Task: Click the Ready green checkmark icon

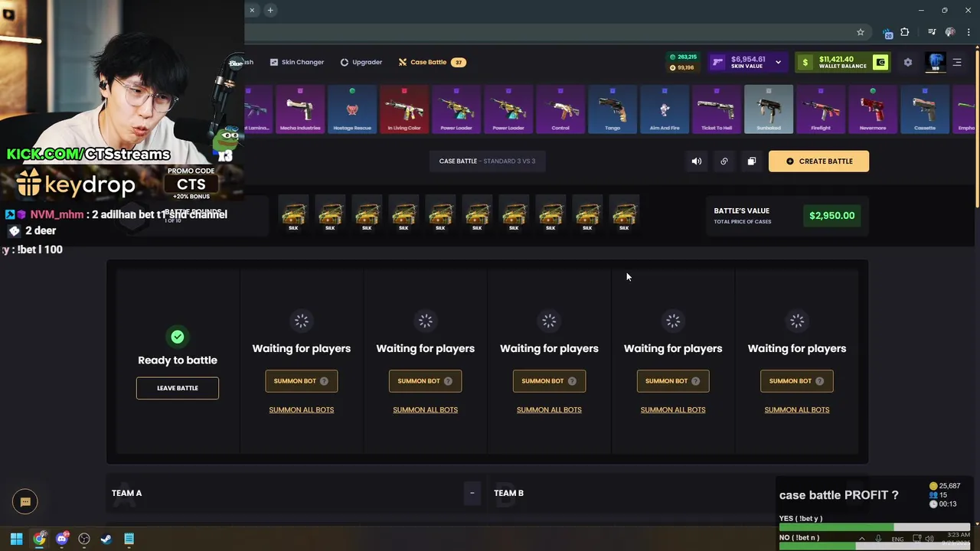Action: pos(178,337)
